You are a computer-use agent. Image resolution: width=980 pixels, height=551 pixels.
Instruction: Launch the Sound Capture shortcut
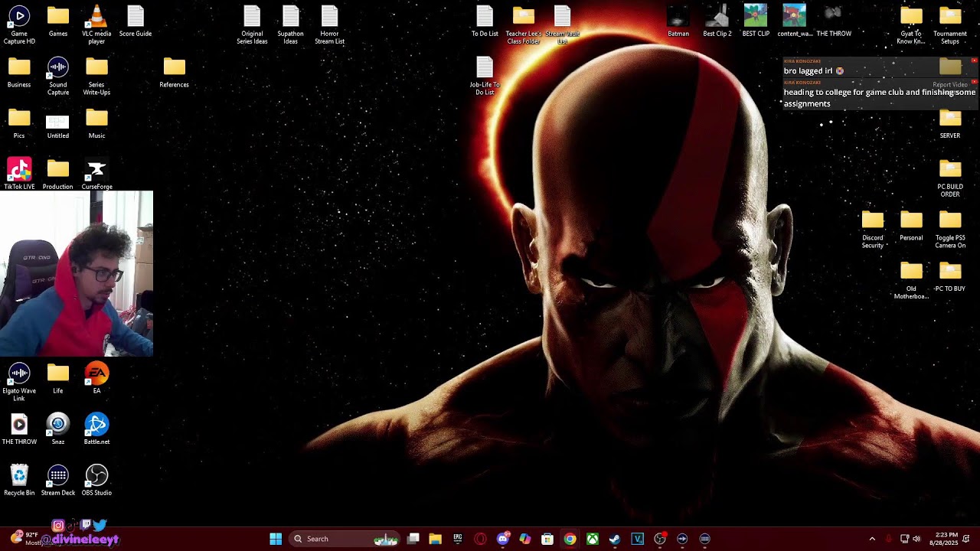click(x=58, y=76)
